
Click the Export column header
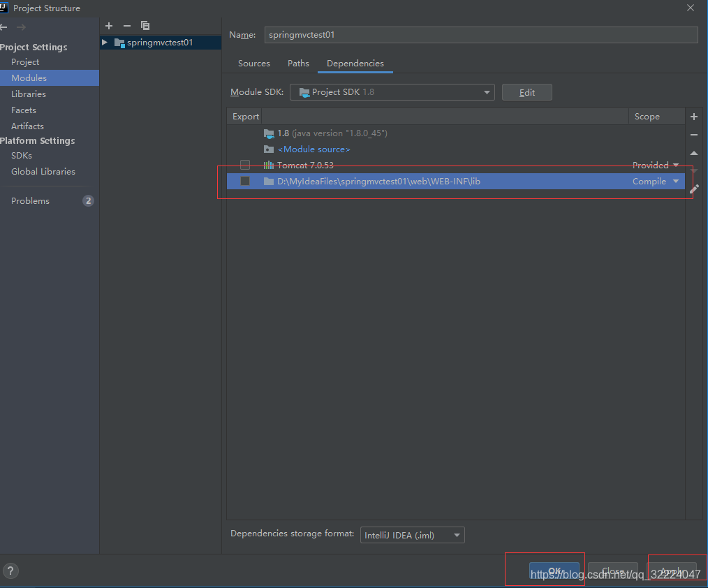[x=246, y=117]
